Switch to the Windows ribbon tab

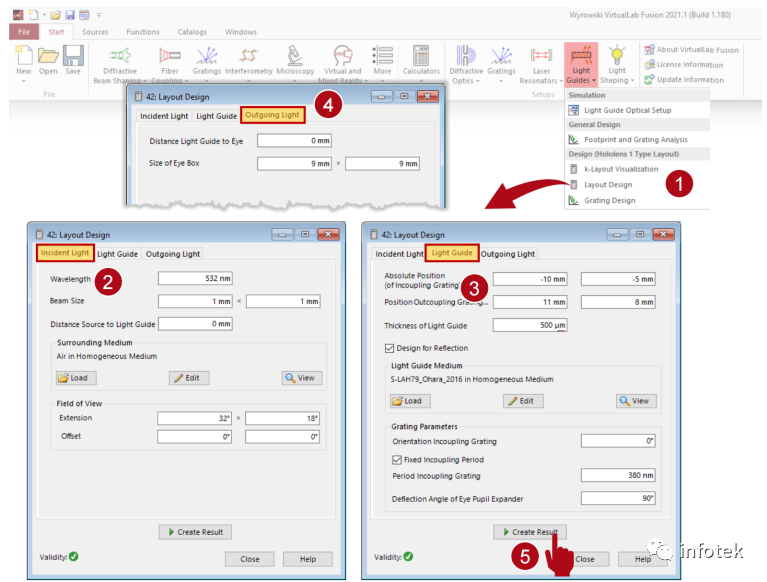[x=241, y=32]
